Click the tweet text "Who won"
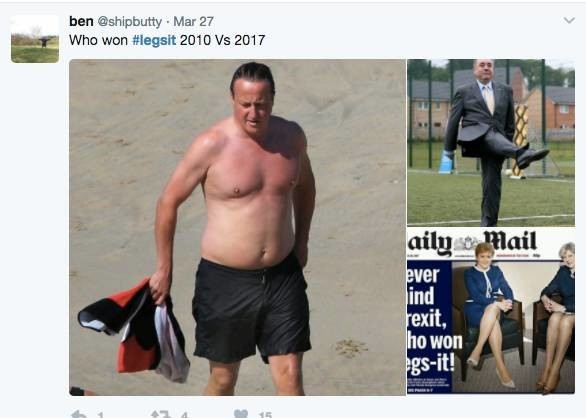The height and width of the screenshot is (418, 586). [98, 40]
